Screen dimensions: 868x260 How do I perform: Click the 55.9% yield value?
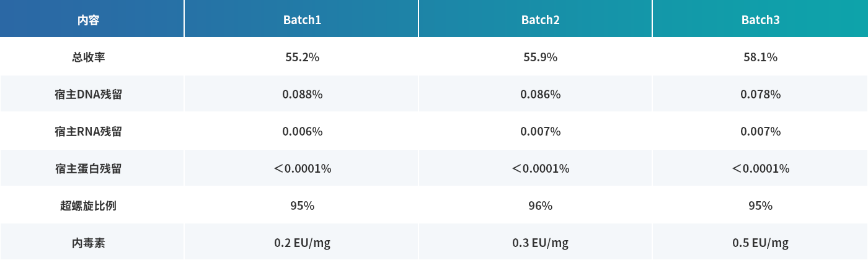click(540, 57)
